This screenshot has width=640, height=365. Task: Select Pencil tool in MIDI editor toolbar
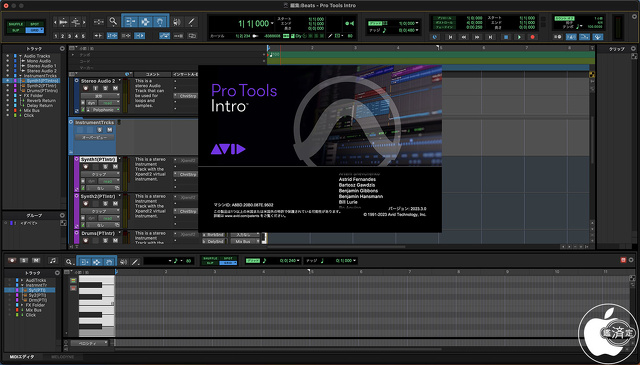coord(135,261)
